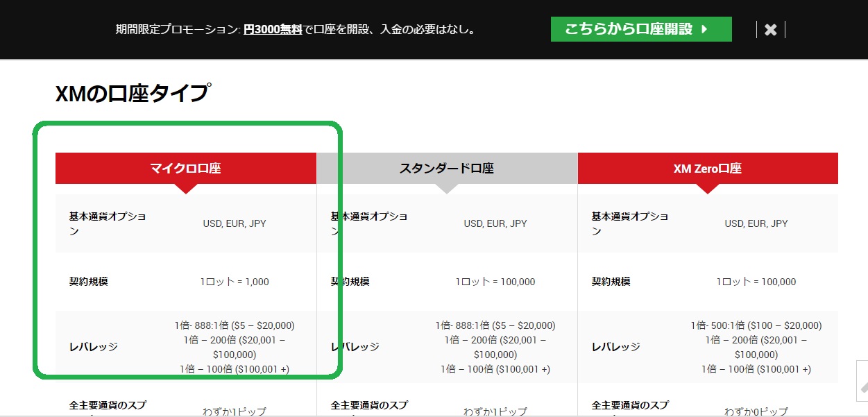Click the 1ロット = 1,000 contract size value

[235, 282]
